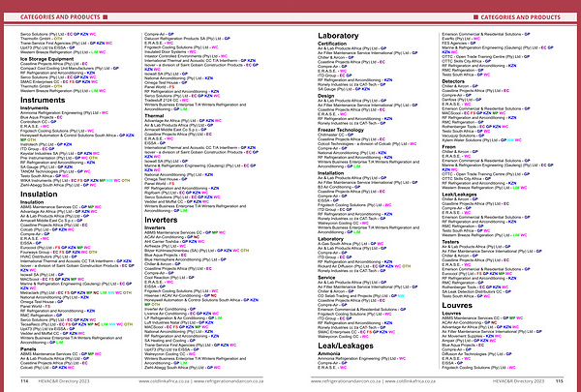Image resolution: width=581 pixels, height=392 pixels.
Task: Select the 'Ice Storage Equipment' subheading
Action: tap(46, 59)
